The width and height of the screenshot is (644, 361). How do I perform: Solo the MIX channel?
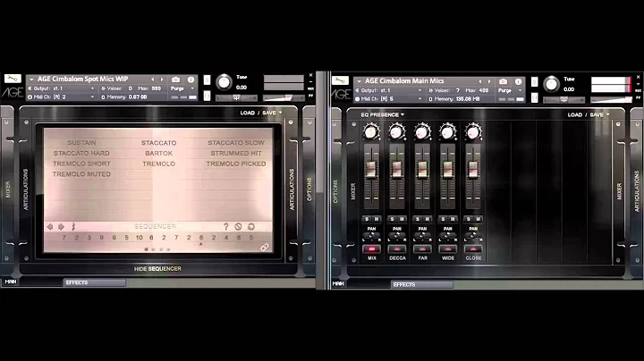click(367, 219)
